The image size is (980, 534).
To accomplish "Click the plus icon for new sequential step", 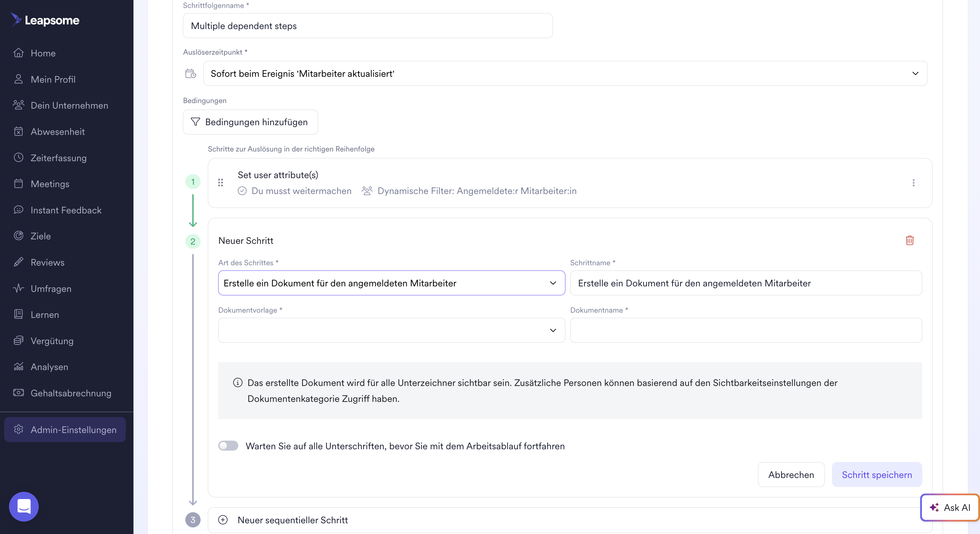I will click(223, 519).
